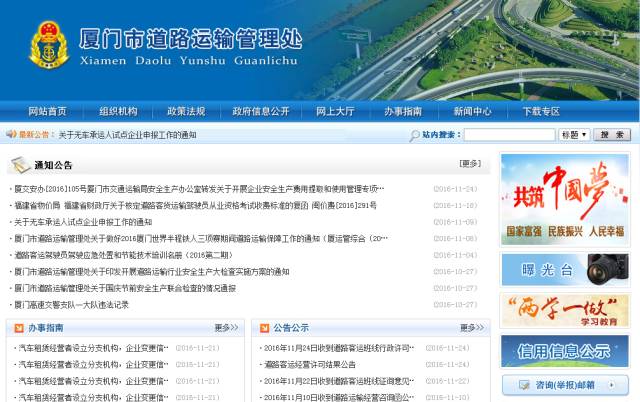Expand the 标题 search type dropdown

(574, 134)
